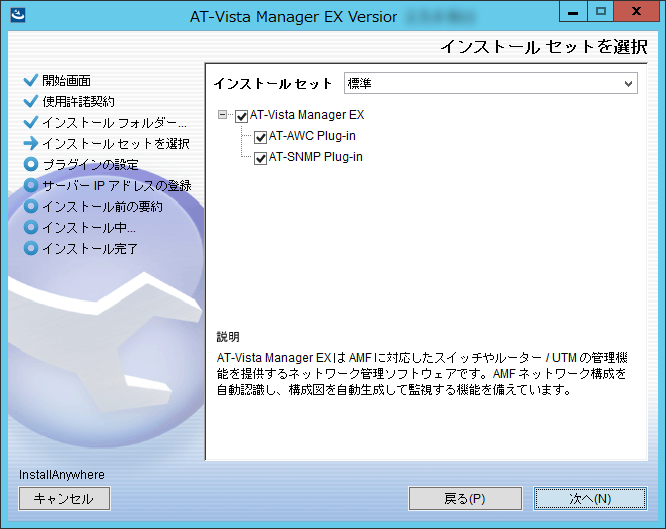
Task: Click the circle icon beside サーバー IP アドレスの登録
Action: [30, 185]
